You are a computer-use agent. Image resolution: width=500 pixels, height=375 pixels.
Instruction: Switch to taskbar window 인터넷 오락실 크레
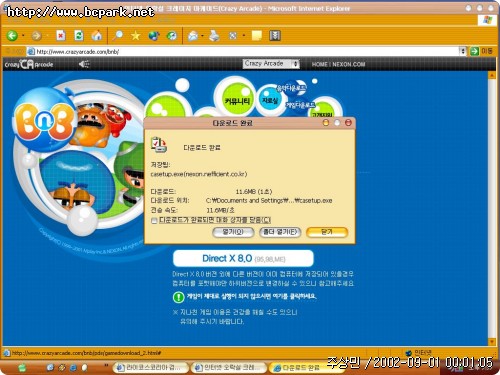pos(229,367)
